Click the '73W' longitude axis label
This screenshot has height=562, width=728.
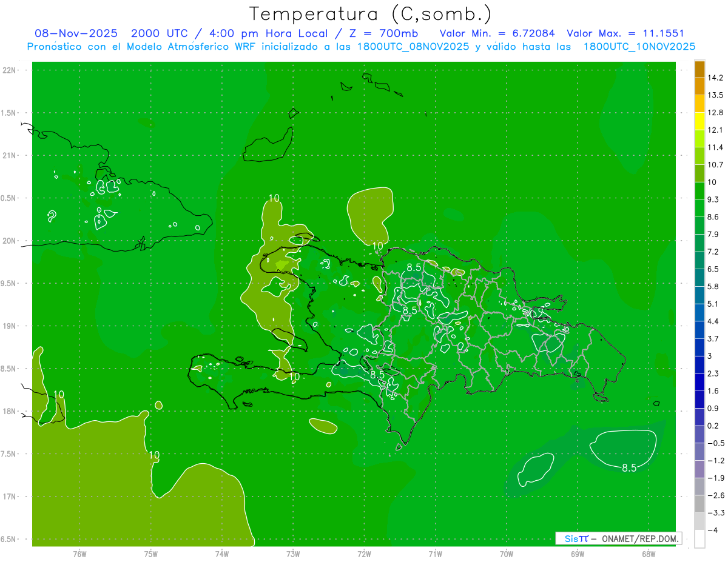point(293,554)
